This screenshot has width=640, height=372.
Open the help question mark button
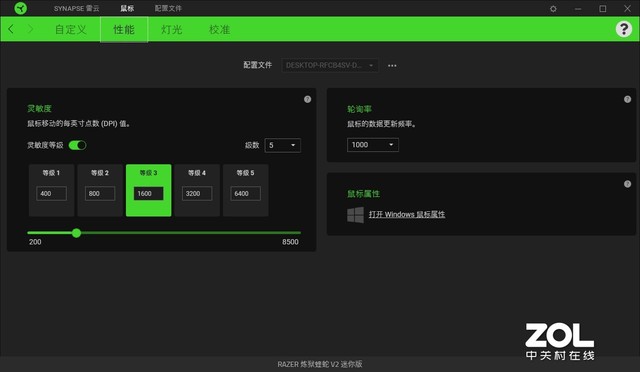coord(624,29)
